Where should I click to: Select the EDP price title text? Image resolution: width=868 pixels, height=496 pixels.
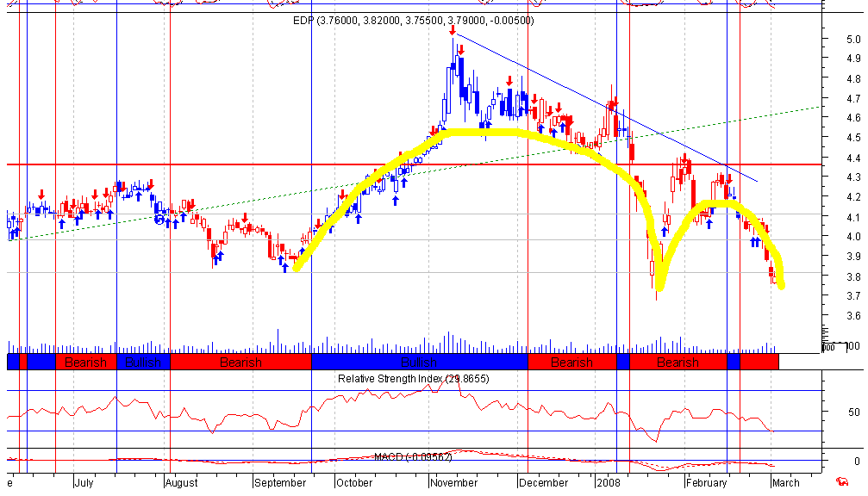(x=414, y=21)
